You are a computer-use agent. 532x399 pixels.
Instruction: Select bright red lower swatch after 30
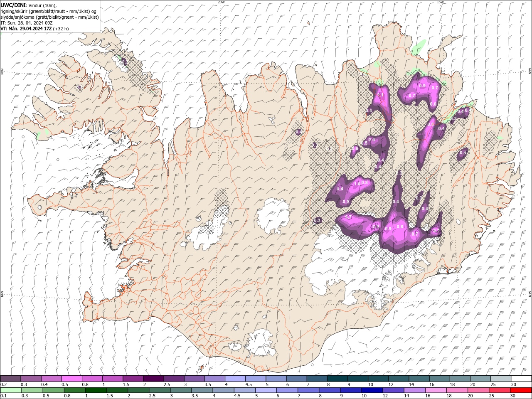point(520,390)
